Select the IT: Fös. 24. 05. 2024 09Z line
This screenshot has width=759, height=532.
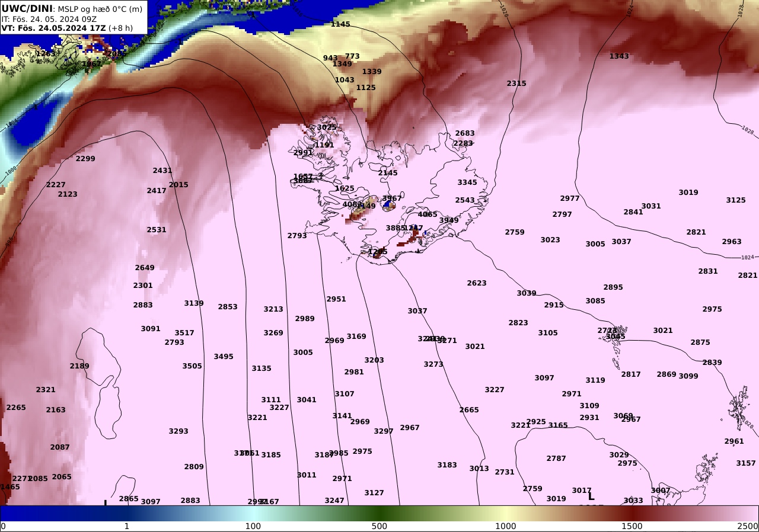pyautogui.click(x=49, y=19)
